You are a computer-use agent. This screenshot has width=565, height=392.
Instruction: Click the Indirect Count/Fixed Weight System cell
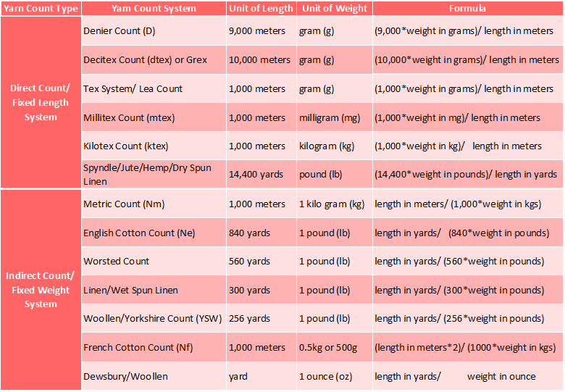(41, 290)
